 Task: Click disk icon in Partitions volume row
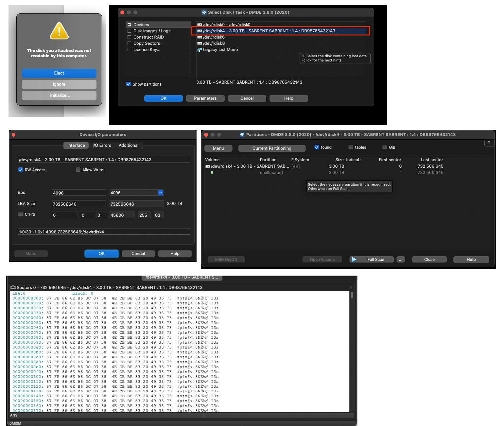208,166
